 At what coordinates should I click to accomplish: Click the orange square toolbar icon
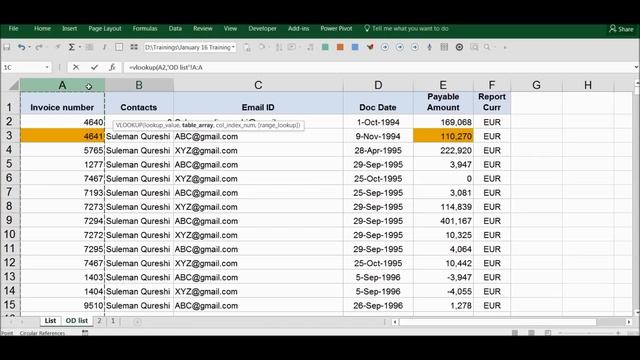(x=340, y=47)
